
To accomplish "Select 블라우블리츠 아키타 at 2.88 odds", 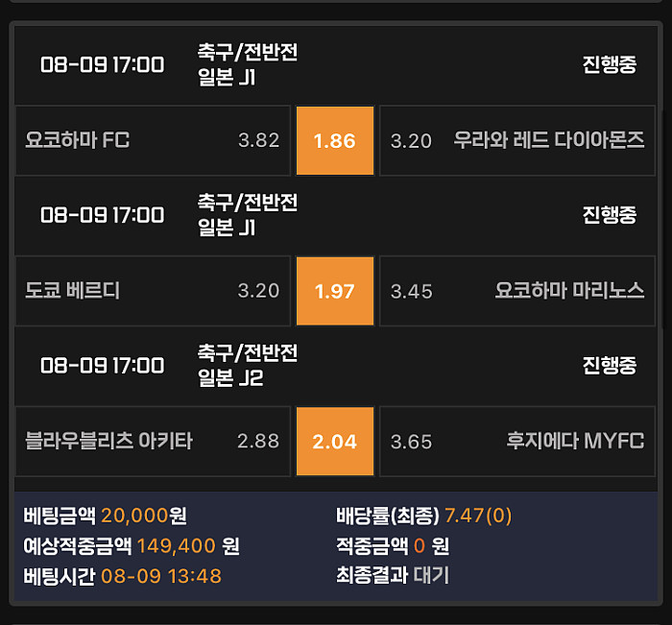I will (x=153, y=442).
